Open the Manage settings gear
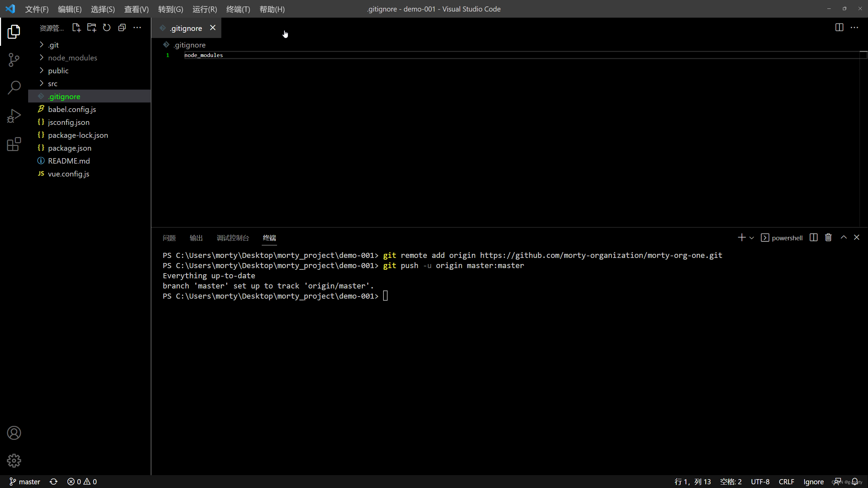This screenshot has width=868, height=488. point(14,461)
